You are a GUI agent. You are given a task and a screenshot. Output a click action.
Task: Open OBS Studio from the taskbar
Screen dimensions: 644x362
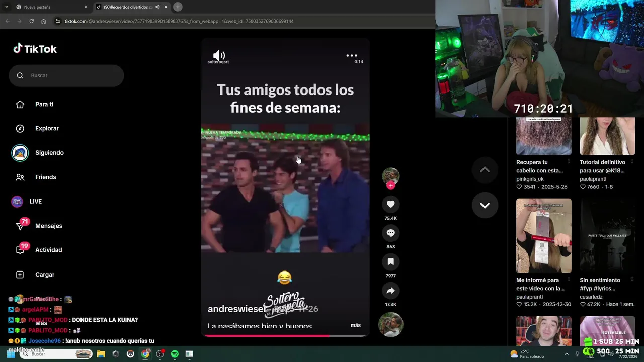click(160, 354)
